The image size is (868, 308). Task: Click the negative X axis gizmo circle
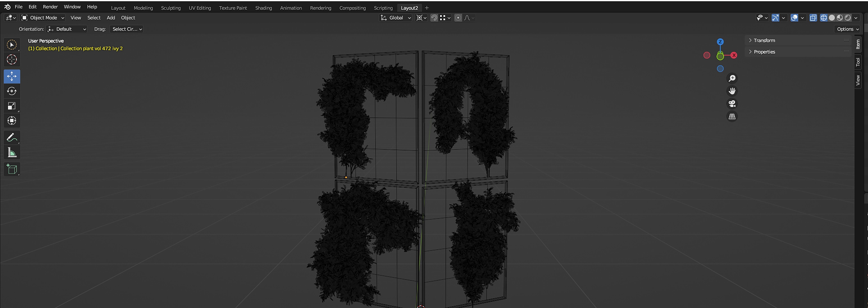click(x=707, y=55)
